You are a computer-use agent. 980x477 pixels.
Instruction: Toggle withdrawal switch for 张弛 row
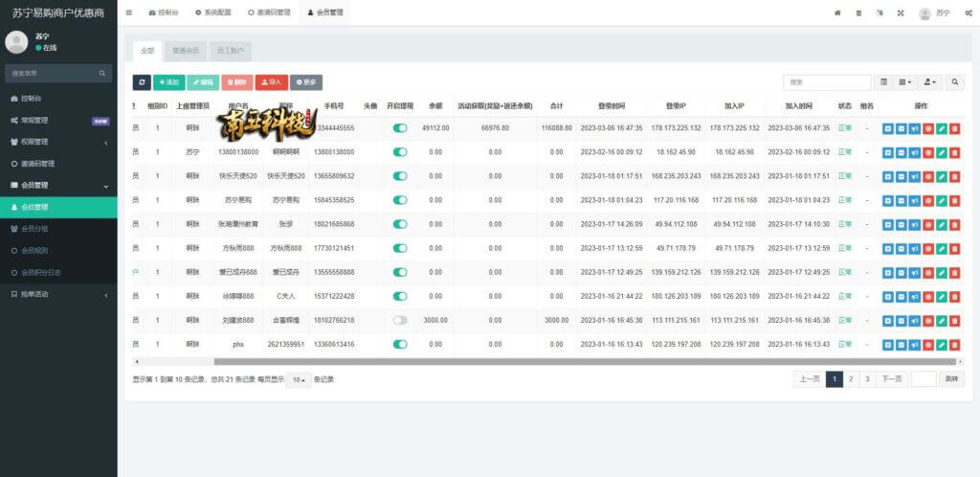pos(400,224)
